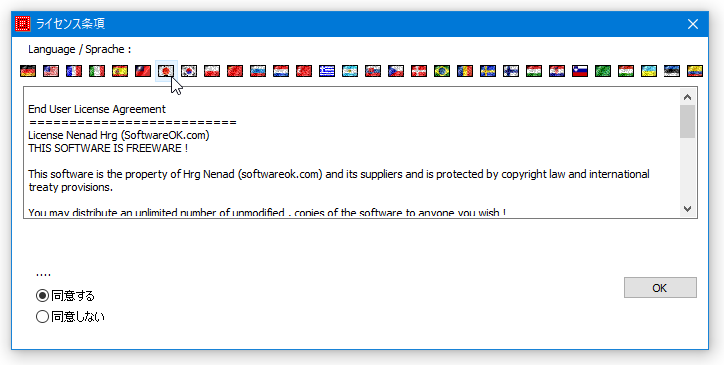
Task: Click the 'Language / Sprache :' label
Action: point(79,49)
